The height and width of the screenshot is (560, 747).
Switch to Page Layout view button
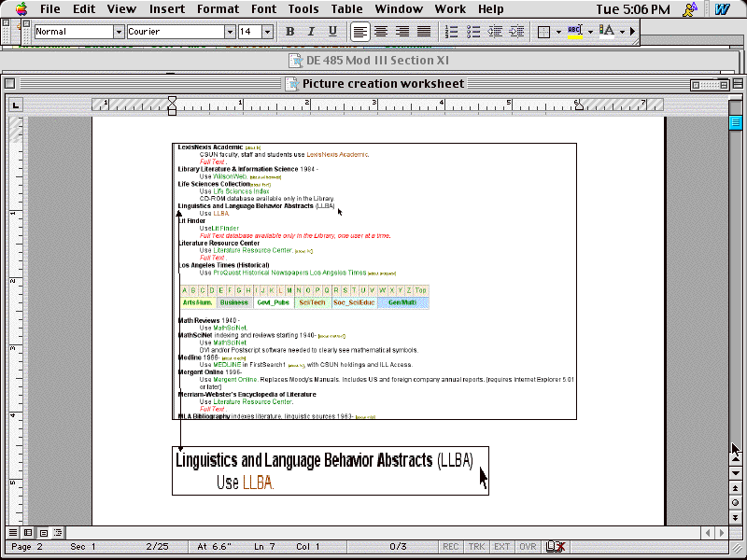tap(43, 532)
